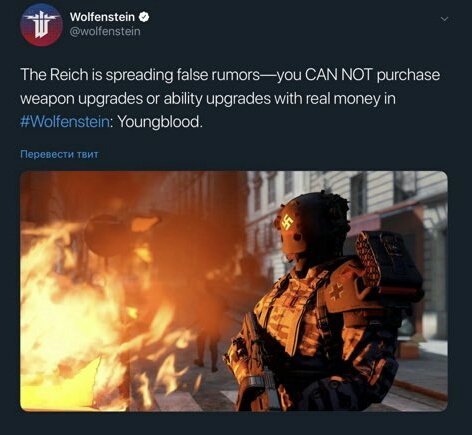Click the soldier's shoulder armor emblem
Viewport: 472px width, 435px height.
(336, 292)
